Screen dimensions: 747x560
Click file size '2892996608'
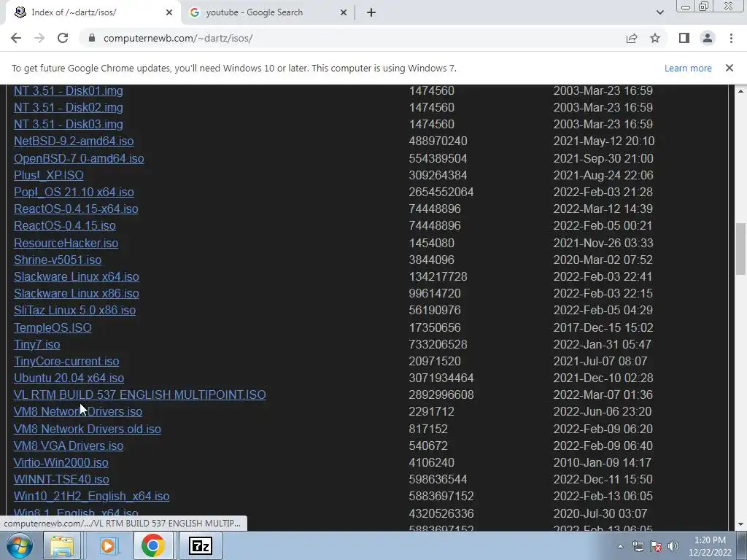(x=441, y=394)
